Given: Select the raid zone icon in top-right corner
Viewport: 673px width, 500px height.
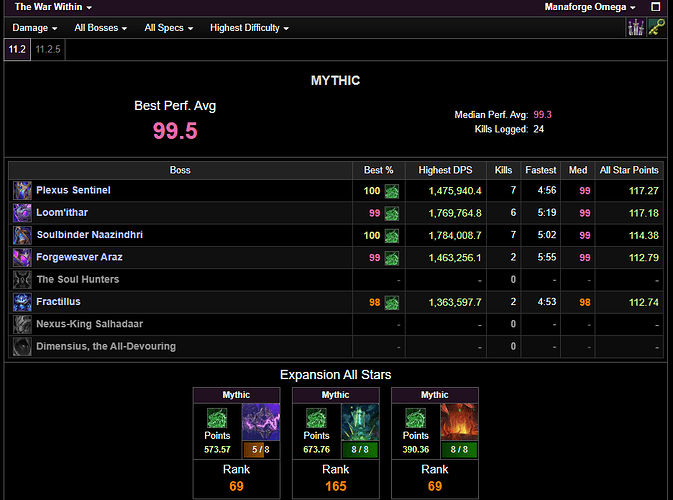Looking at the screenshot, I should pos(635,28).
